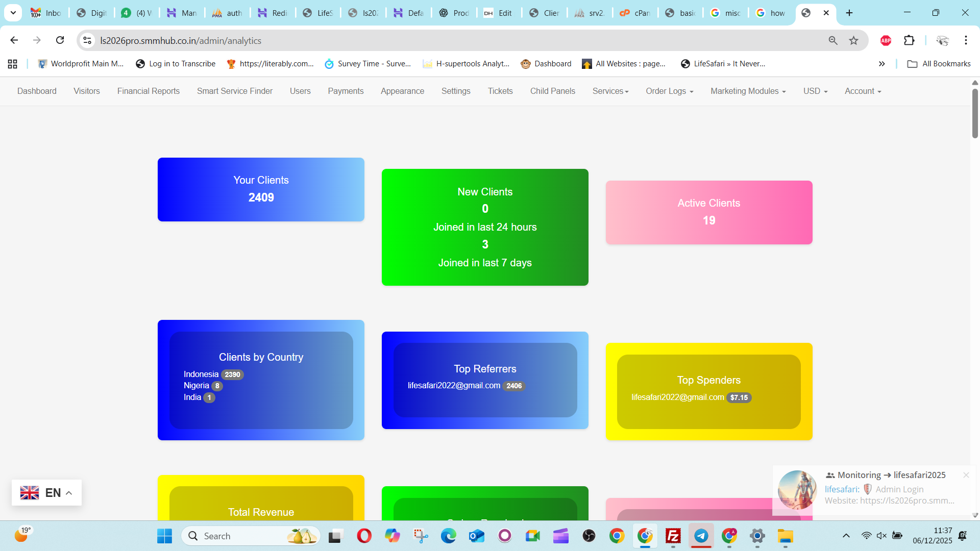Click the Dashboard bookmark link

point(546,64)
